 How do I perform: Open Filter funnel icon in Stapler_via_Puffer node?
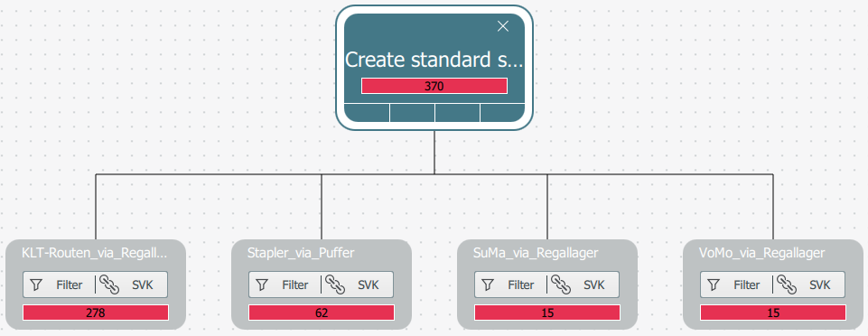(x=263, y=285)
